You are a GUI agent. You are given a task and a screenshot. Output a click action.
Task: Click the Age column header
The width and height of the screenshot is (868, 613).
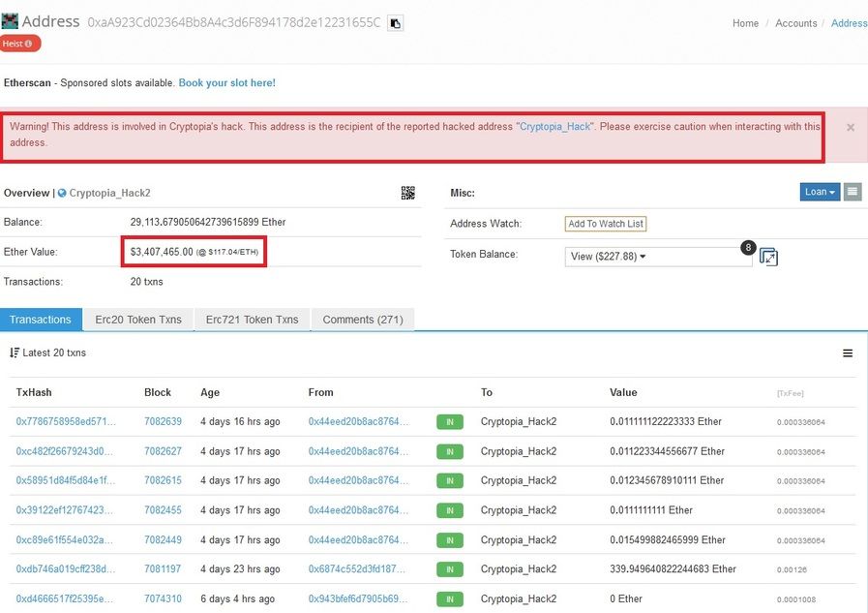click(x=210, y=392)
